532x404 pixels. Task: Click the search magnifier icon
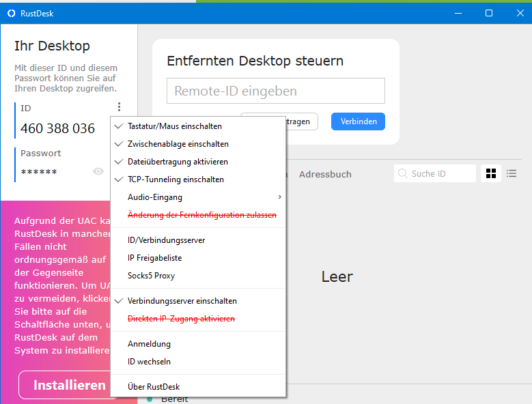[402, 173]
